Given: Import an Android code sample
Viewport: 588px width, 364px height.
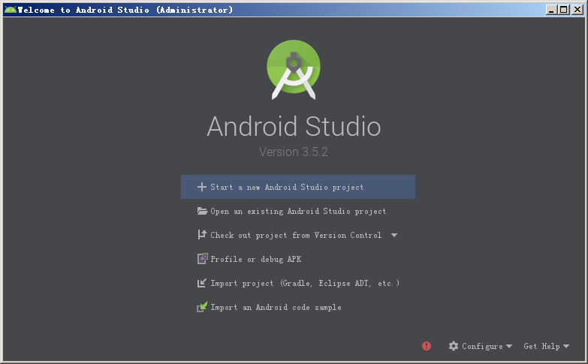Looking at the screenshot, I should (297, 307).
